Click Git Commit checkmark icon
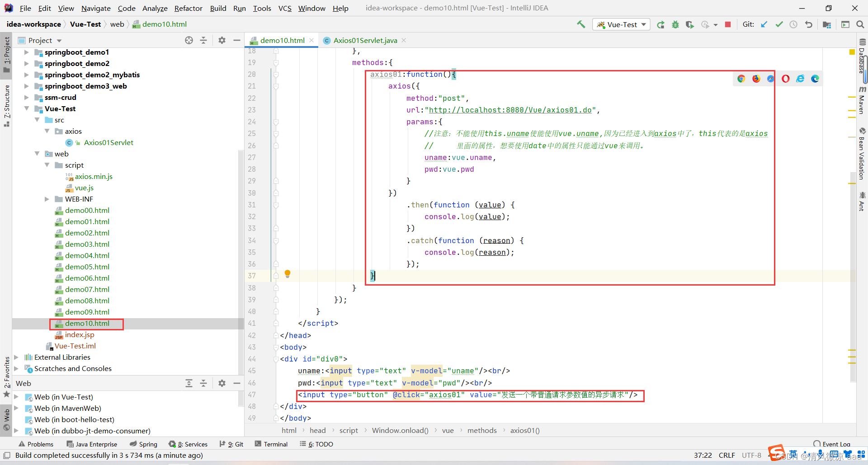868x465 pixels. click(x=779, y=24)
